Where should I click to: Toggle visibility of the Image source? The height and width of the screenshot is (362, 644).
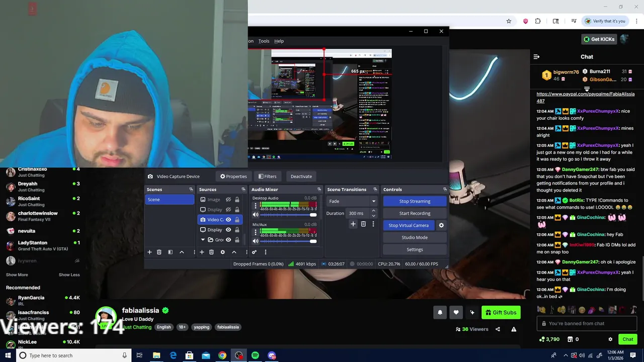coord(228,200)
